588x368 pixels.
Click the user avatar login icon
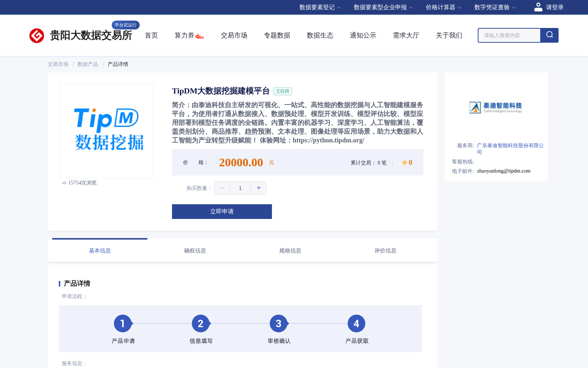pyautogui.click(x=538, y=7)
